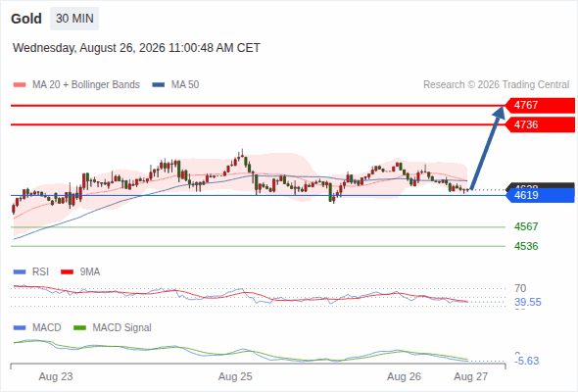Click the red 4736 resistance label
578x392 pixels.
pyautogui.click(x=540, y=124)
